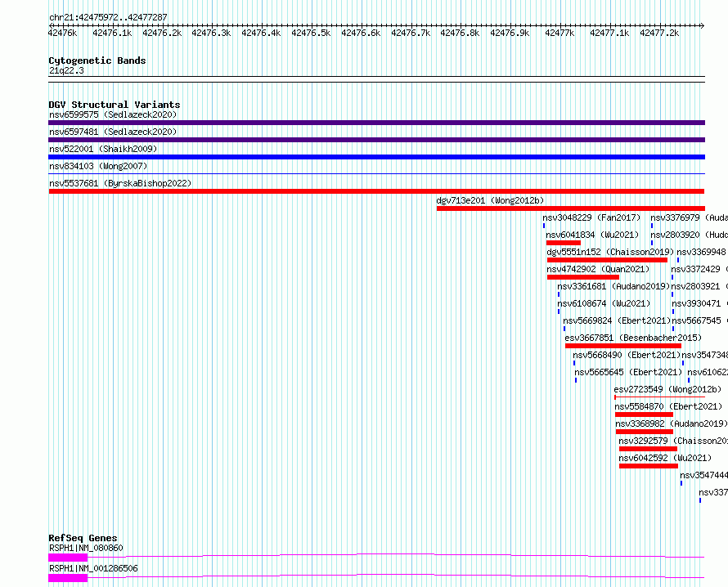This screenshot has width=728, height=587.
Task: Select the red nsv6042592 bar
Action: [x=649, y=466]
